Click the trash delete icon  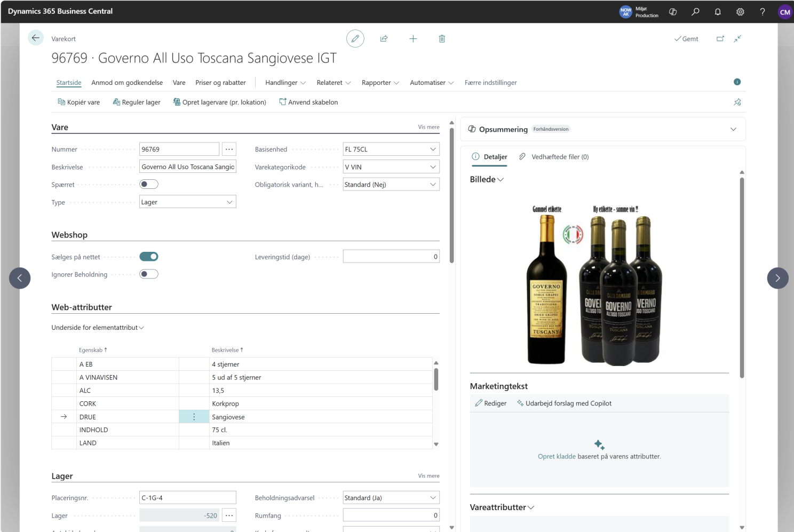[442, 38]
